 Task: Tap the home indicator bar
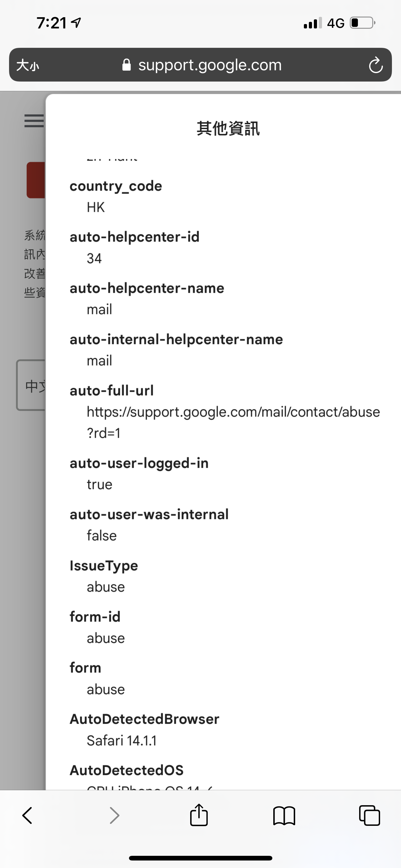tap(200, 858)
